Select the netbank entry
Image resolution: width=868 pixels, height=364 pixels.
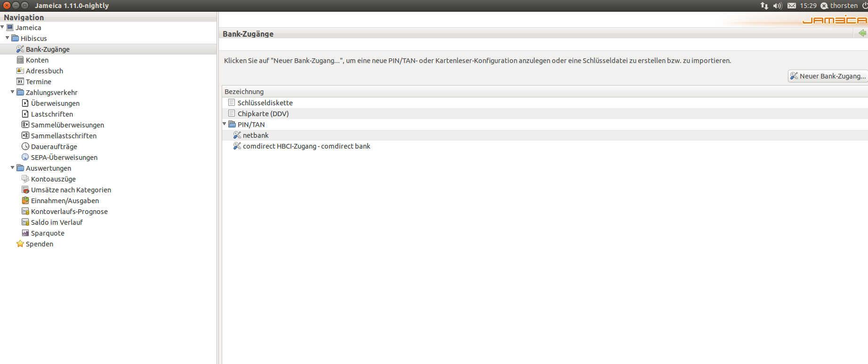tap(256, 135)
